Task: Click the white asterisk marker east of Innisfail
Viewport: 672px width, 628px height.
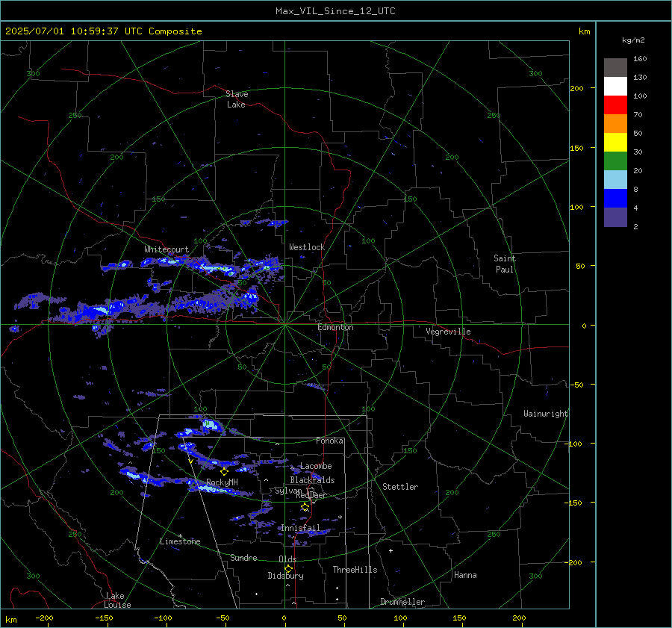Action: pyautogui.click(x=340, y=517)
